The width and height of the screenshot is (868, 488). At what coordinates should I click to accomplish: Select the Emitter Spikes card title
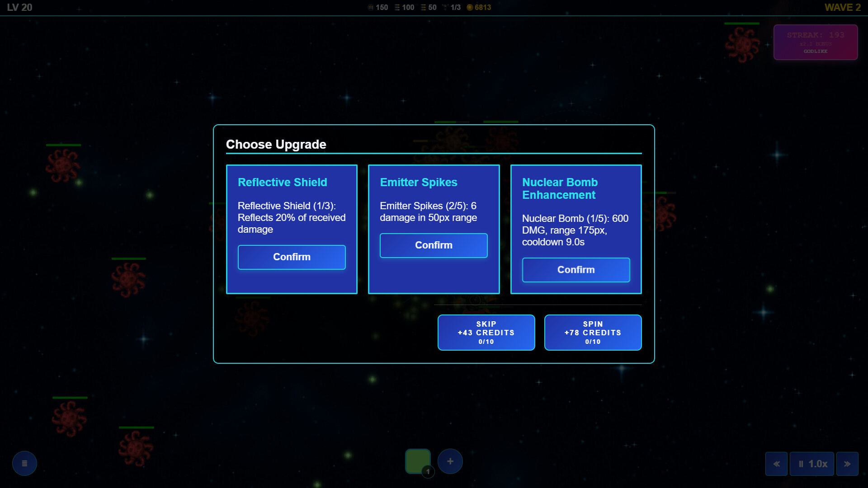[418, 182]
